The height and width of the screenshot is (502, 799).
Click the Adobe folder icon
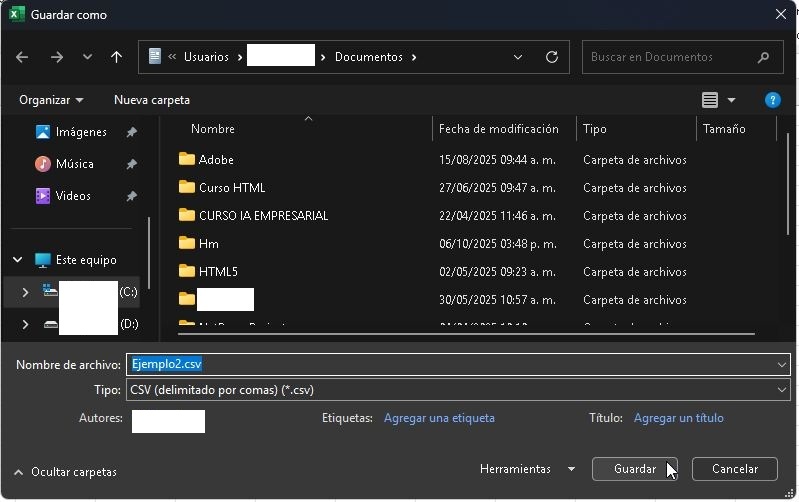[187, 159]
